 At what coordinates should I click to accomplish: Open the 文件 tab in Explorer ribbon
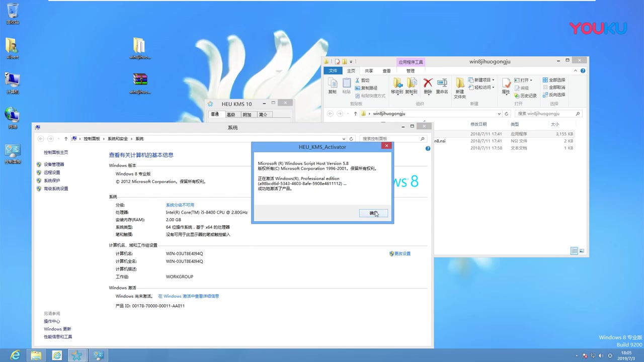pyautogui.click(x=333, y=71)
